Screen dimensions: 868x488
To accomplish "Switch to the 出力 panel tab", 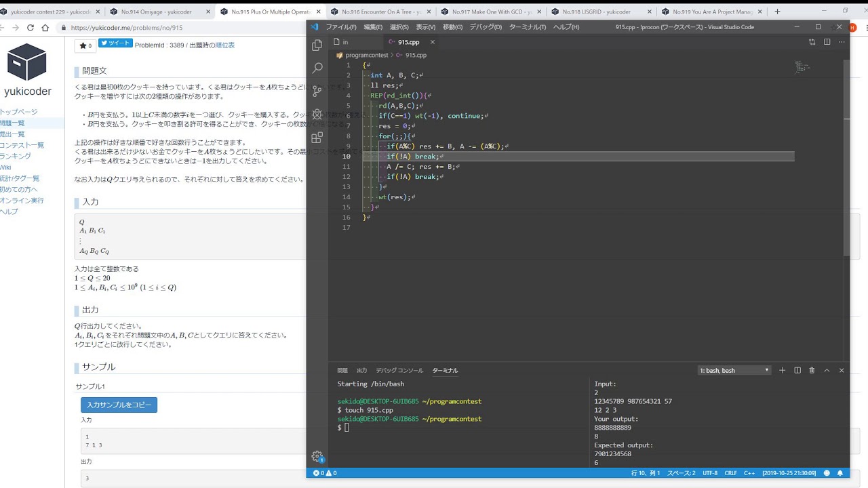I will [361, 370].
